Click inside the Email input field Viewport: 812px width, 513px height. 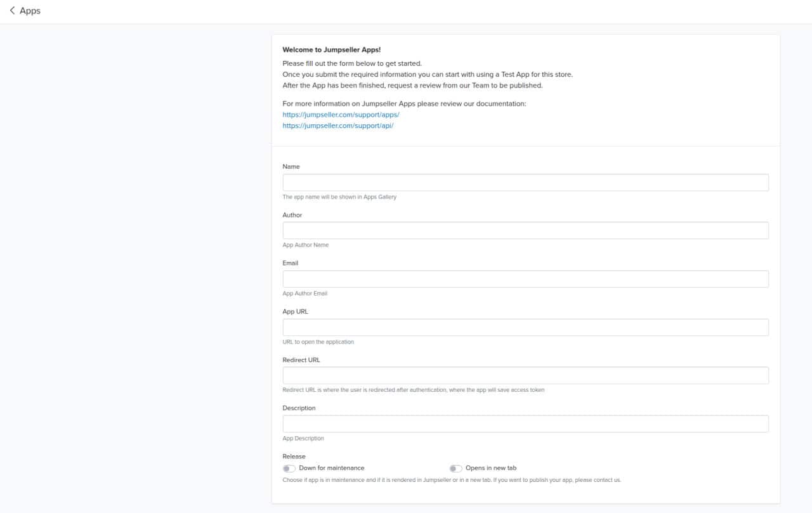point(525,278)
